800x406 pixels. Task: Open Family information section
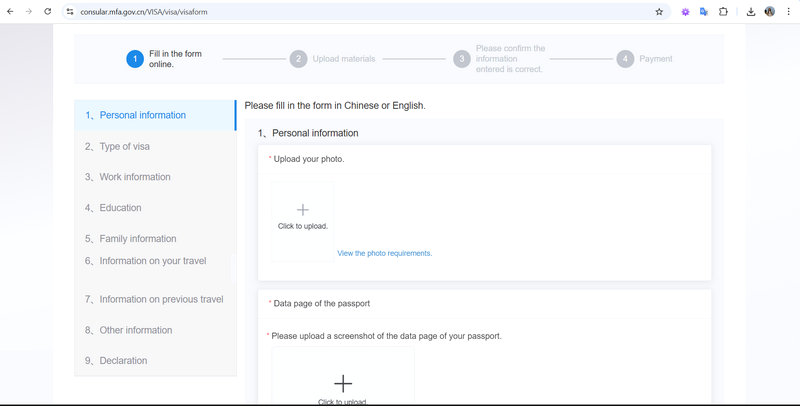(x=155, y=239)
